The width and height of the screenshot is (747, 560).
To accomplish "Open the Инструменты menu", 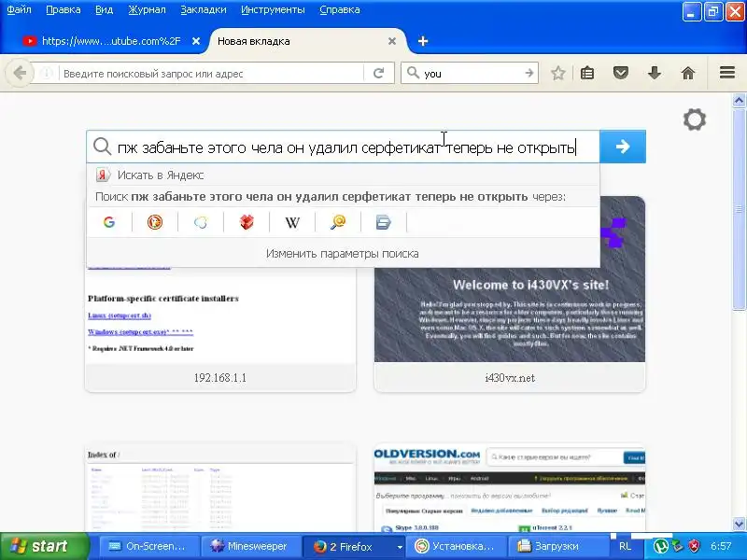I will (273, 9).
